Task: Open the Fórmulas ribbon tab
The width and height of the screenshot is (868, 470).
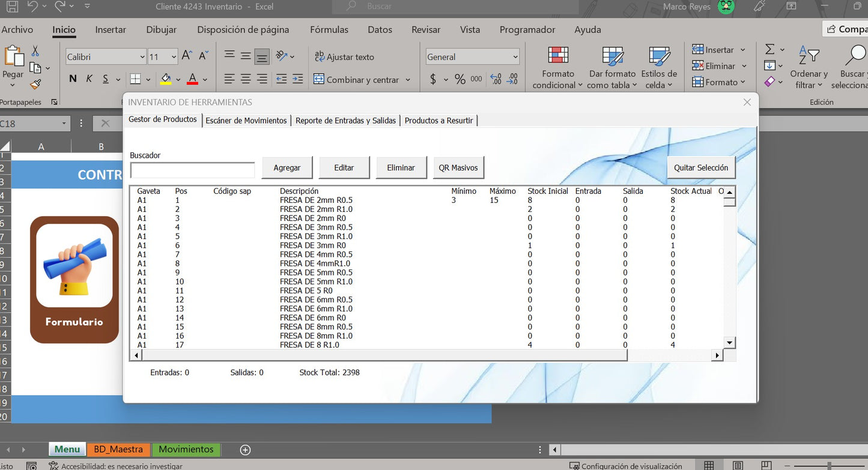Action: pos(329,29)
